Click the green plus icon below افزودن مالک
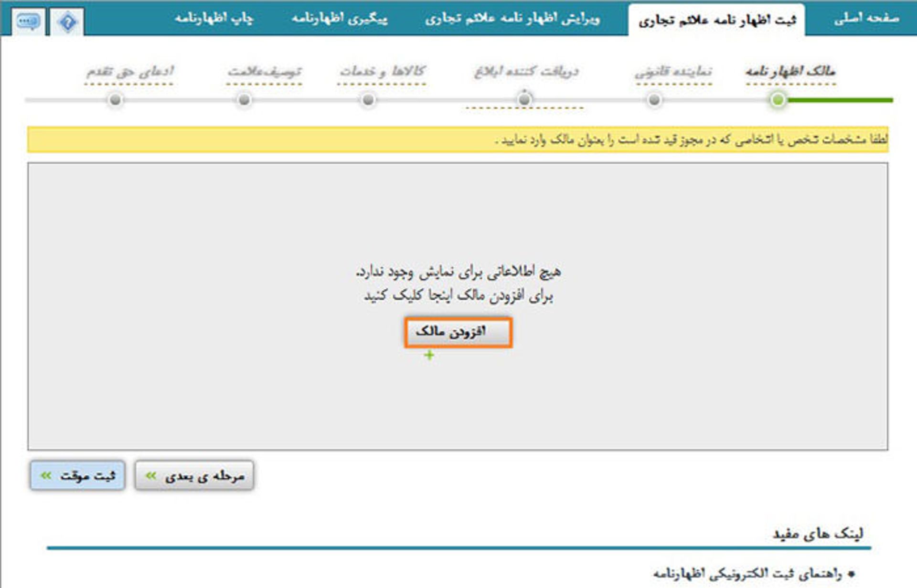The width and height of the screenshot is (917, 588). [429, 355]
